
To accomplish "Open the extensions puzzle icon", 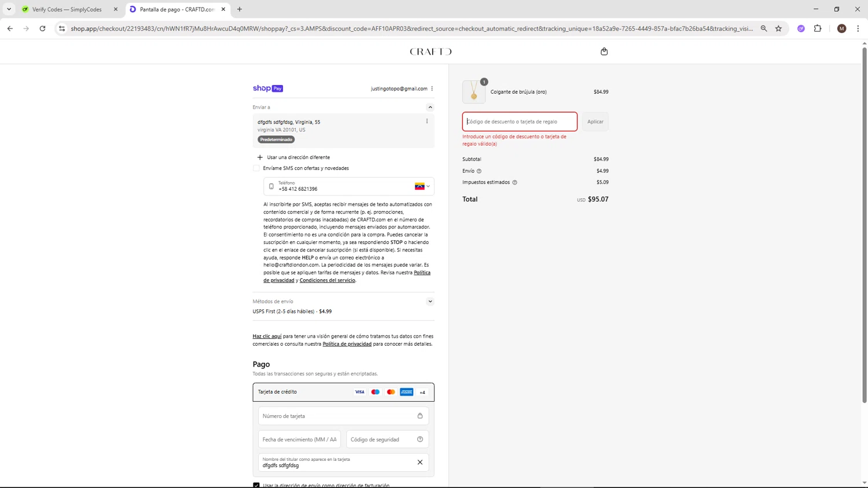I will pos(818,28).
